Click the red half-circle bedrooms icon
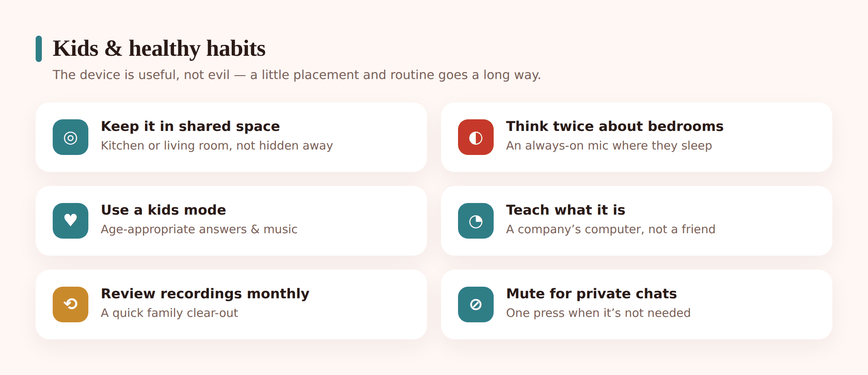The height and width of the screenshot is (375, 868). [x=476, y=137]
